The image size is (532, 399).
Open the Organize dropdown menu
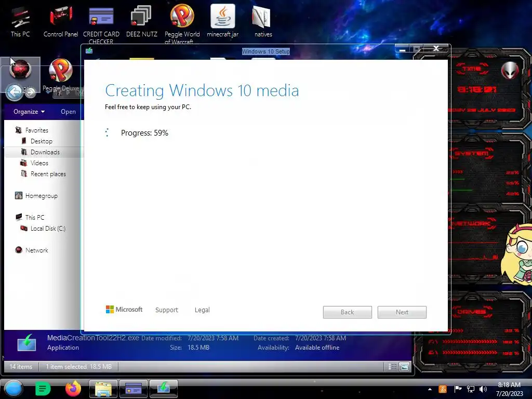[x=29, y=112]
